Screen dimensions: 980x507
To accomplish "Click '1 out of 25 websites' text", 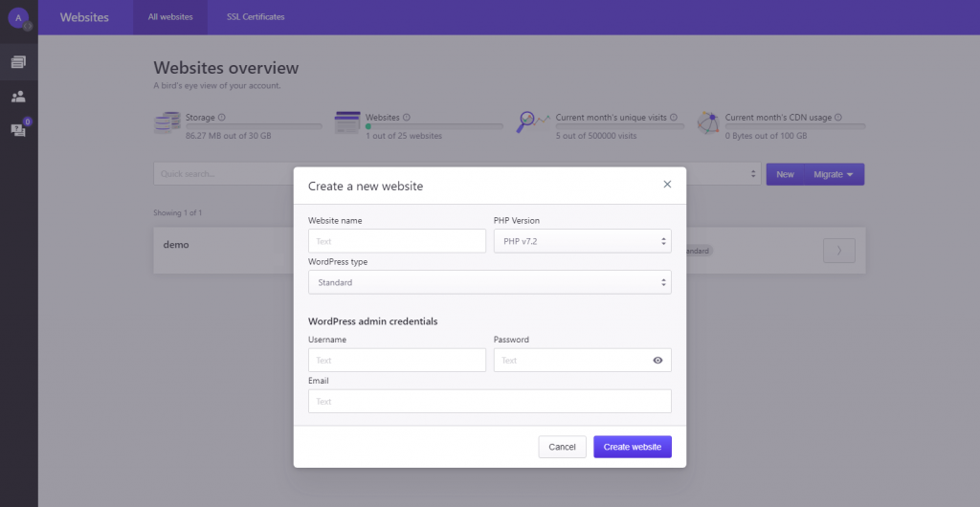I will (404, 136).
